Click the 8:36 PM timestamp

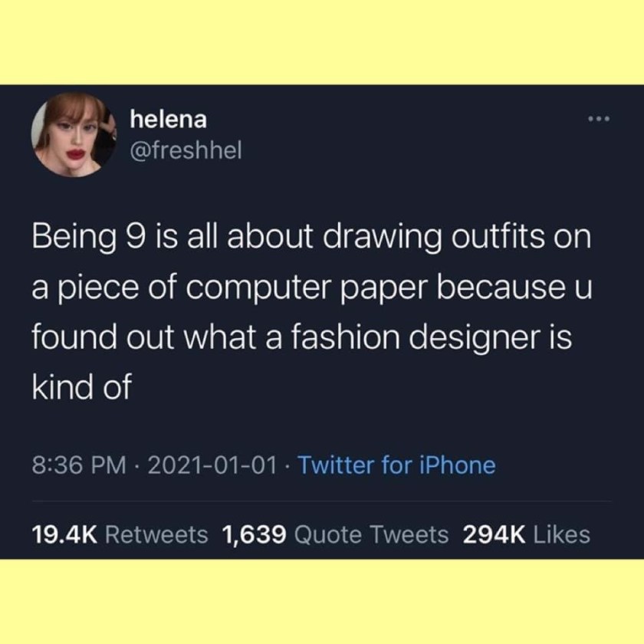[79, 465]
